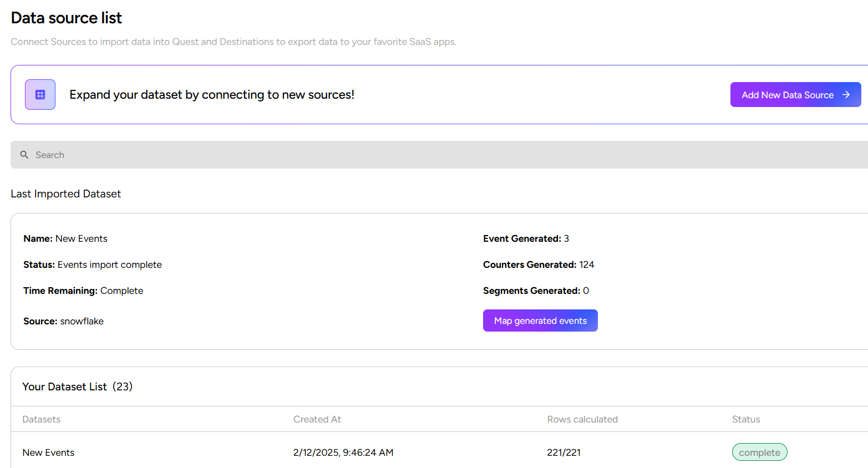Select the Counters Generated: 124 text

[x=538, y=264]
